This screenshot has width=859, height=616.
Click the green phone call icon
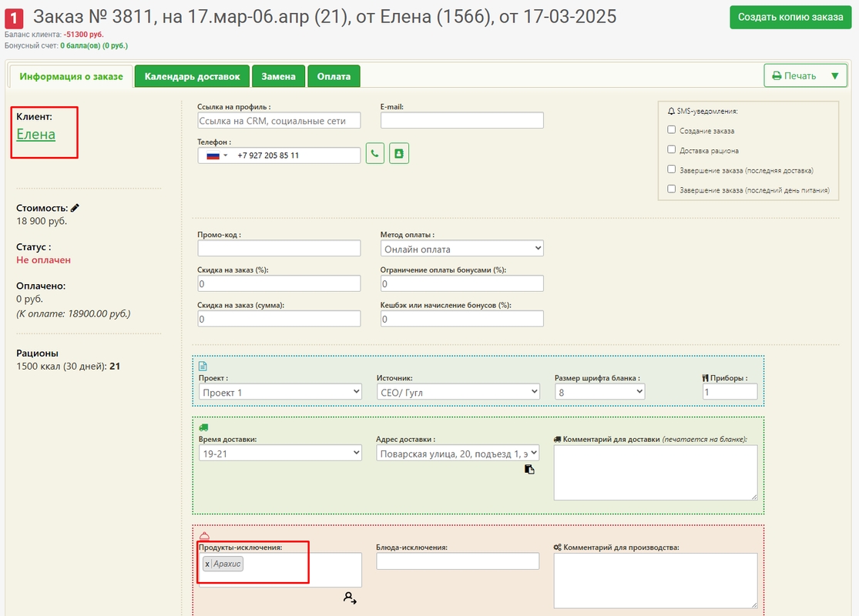[x=374, y=154]
